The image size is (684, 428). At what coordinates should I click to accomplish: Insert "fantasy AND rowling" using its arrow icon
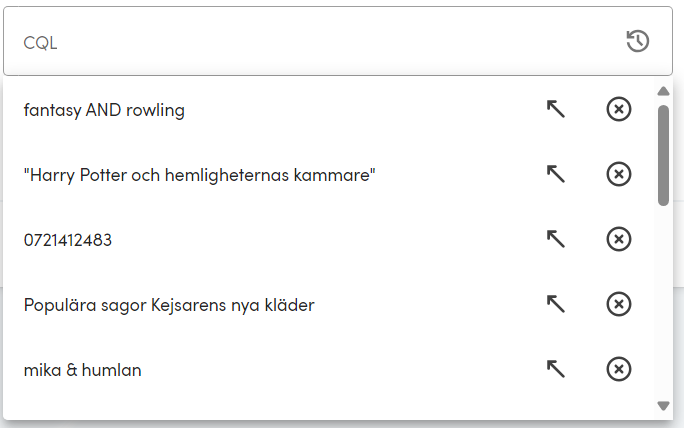pyautogui.click(x=556, y=110)
